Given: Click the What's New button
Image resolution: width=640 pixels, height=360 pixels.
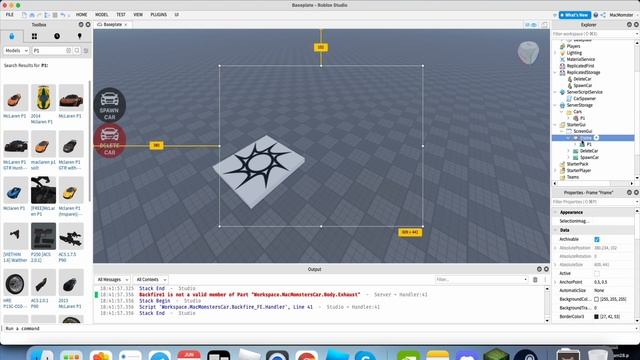Looking at the screenshot, I should pos(575,15).
